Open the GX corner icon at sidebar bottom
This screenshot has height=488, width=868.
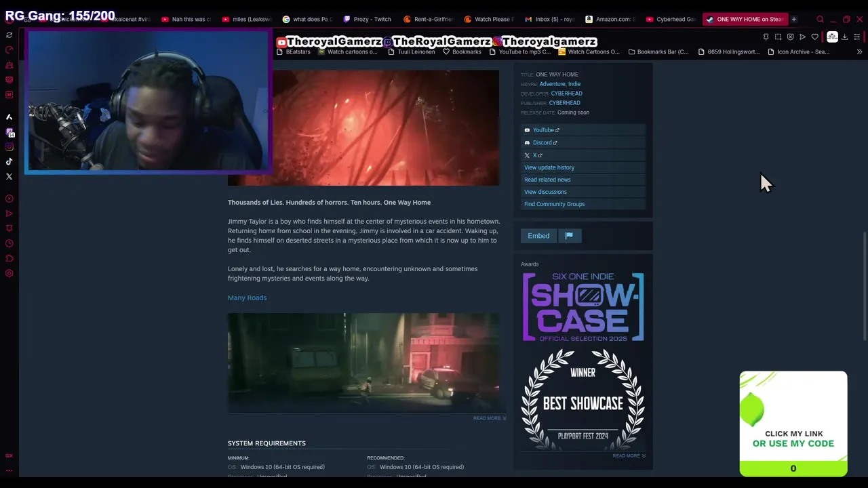[x=9, y=455]
